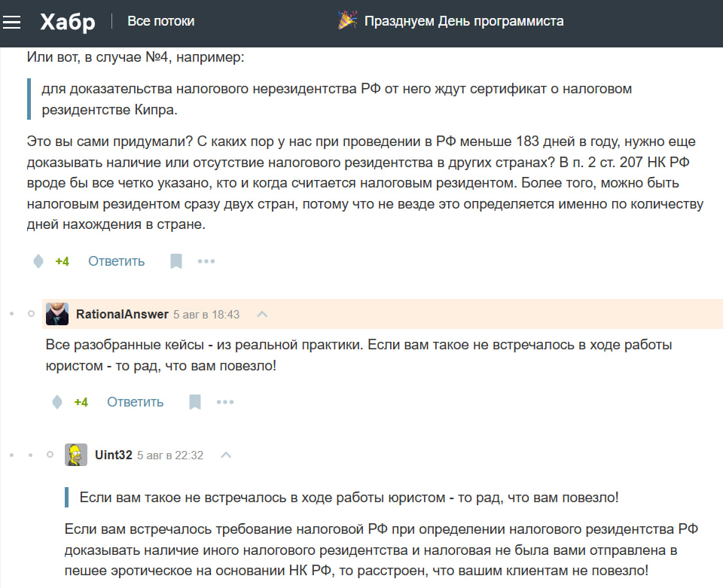Click the vote diamond under the first comment

pos(38,260)
